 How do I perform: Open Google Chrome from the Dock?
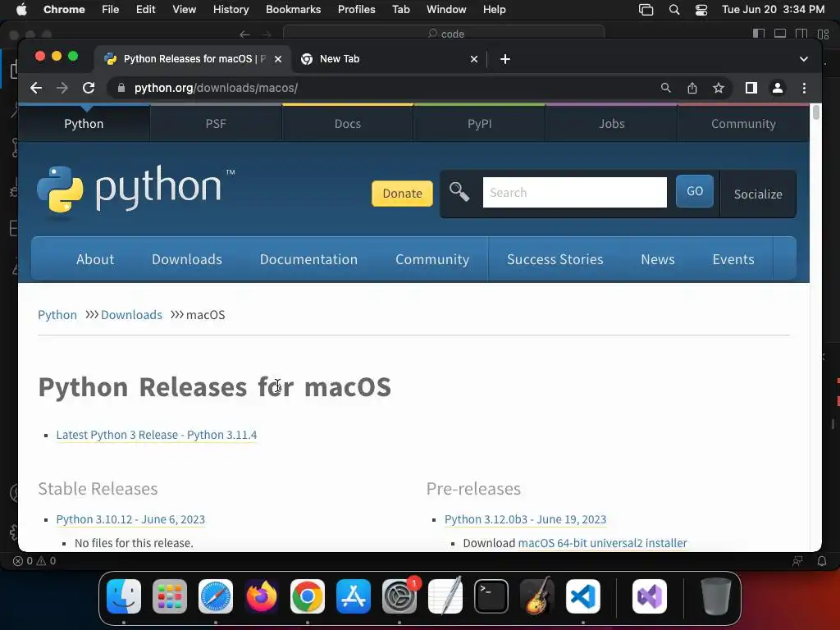click(308, 596)
